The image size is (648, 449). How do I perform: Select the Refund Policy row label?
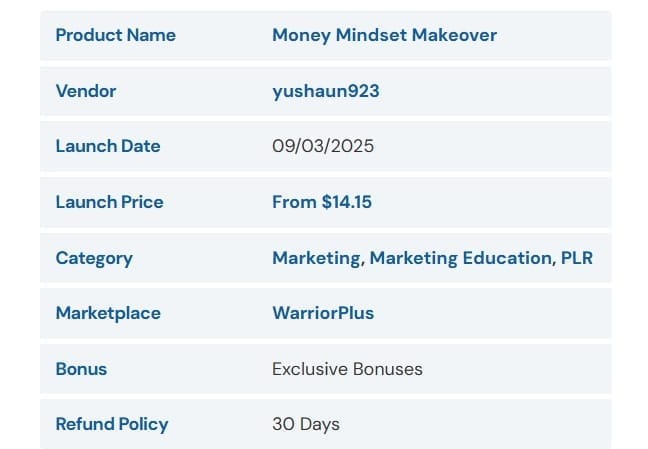click(112, 424)
